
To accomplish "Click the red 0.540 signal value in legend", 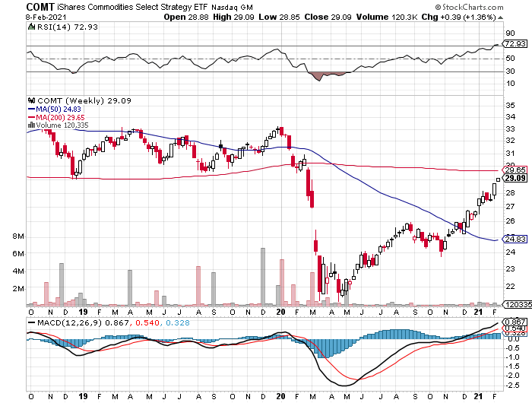I will point(147,322).
